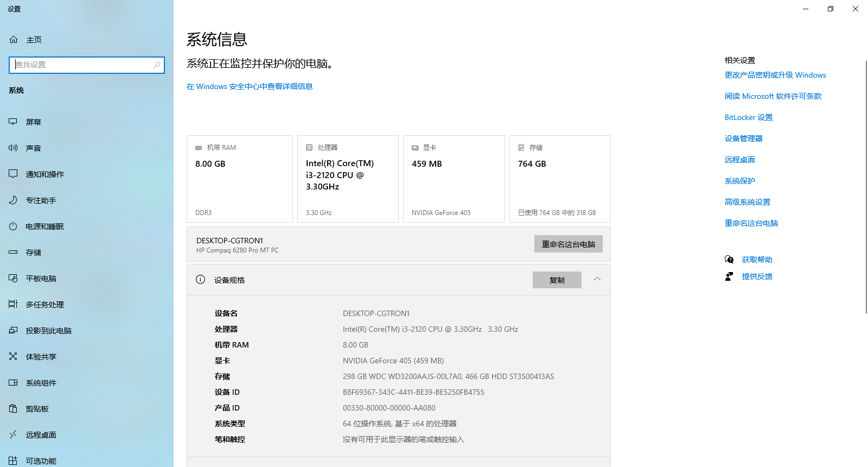Open Power and Sleep (电源和睡眠) icon
The width and height of the screenshot is (868, 467).
(x=13, y=226)
